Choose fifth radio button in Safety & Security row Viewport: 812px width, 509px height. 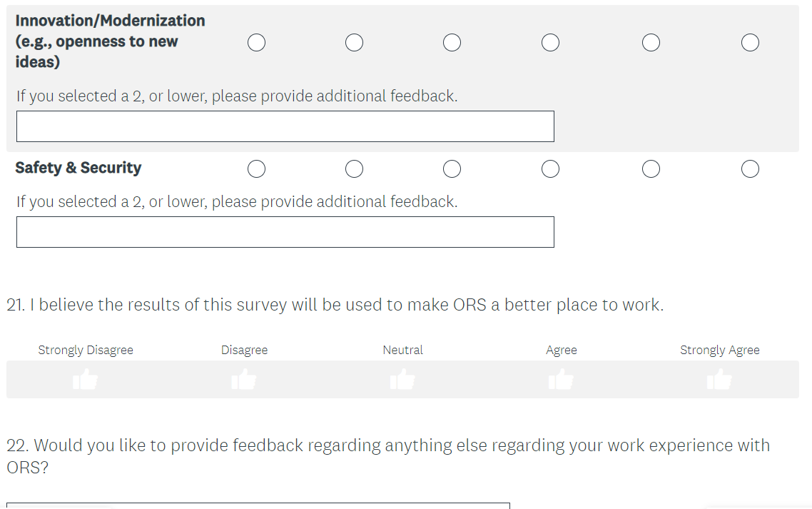click(651, 169)
